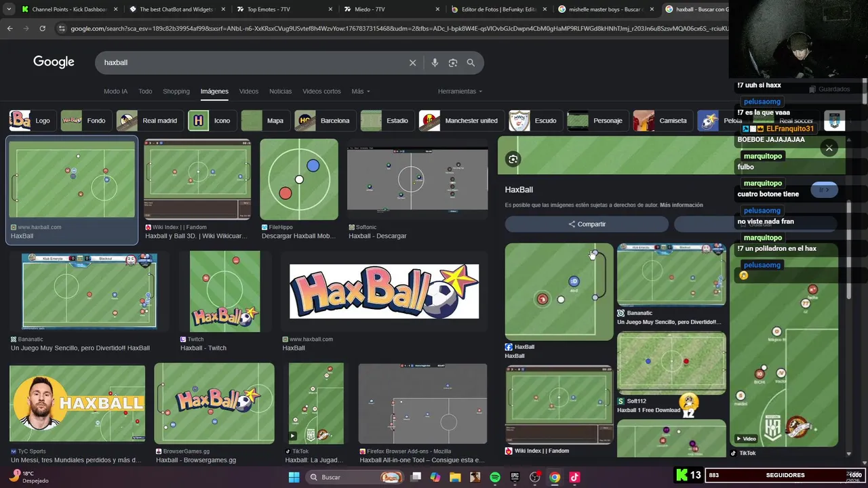The width and height of the screenshot is (868, 488).
Task: Open the Más información copyright link
Action: (682, 205)
